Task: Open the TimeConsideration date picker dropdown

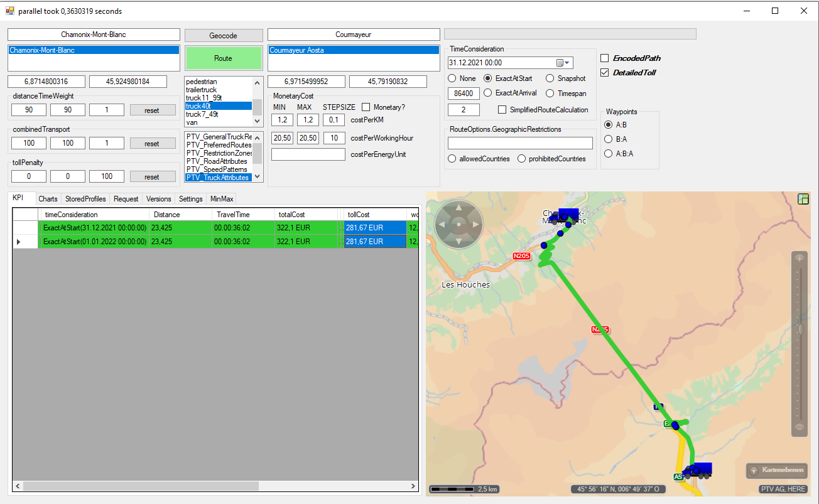Action: (567, 63)
